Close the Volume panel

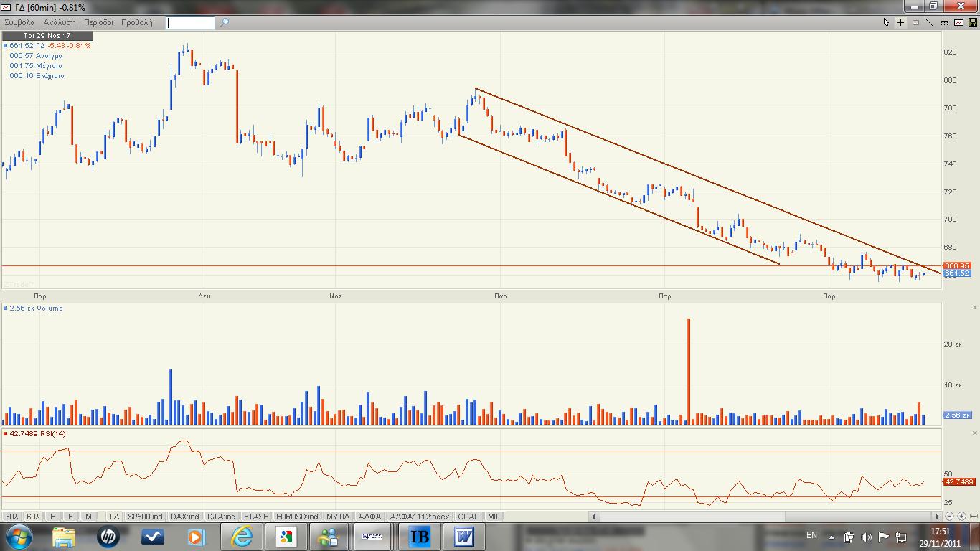[x=974, y=308]
